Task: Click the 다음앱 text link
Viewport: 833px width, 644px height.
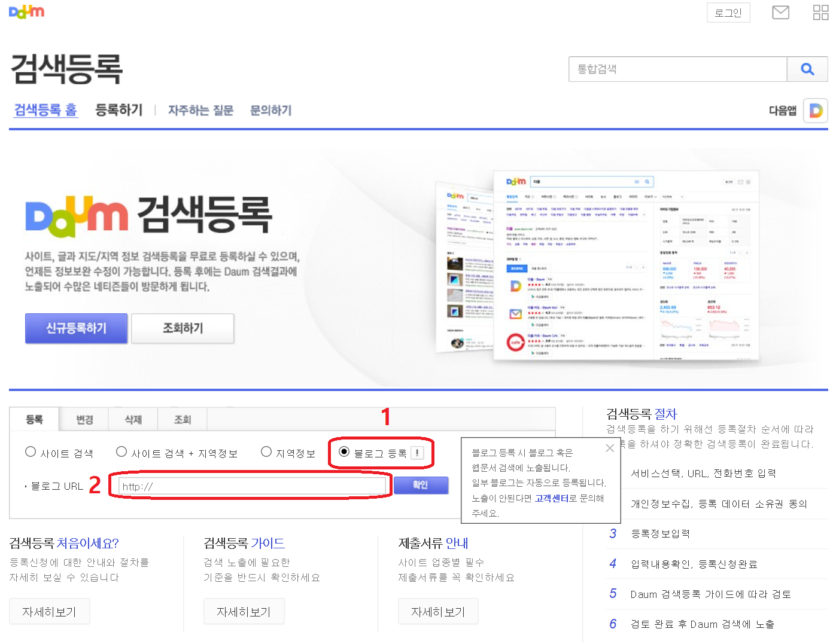Action: coord(782,111)
